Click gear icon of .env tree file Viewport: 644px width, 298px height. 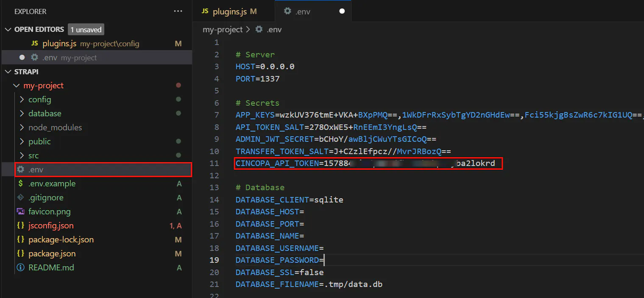tap(20, 169)
